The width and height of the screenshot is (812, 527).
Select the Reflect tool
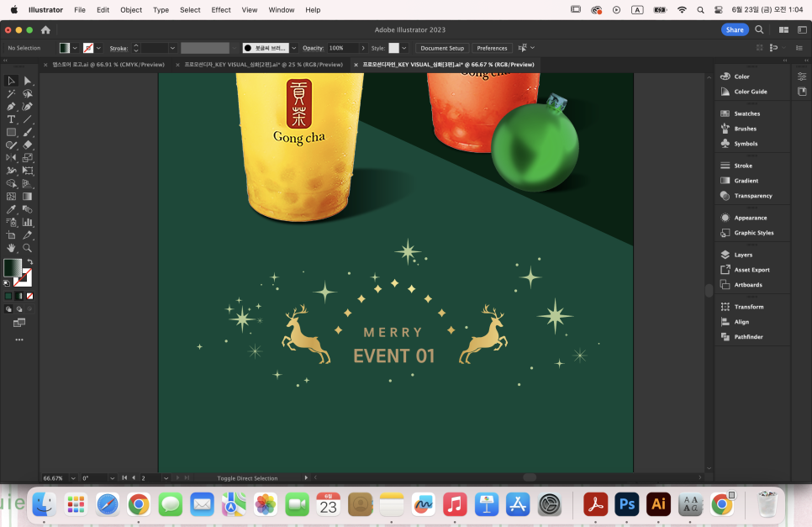click(11, 158)
